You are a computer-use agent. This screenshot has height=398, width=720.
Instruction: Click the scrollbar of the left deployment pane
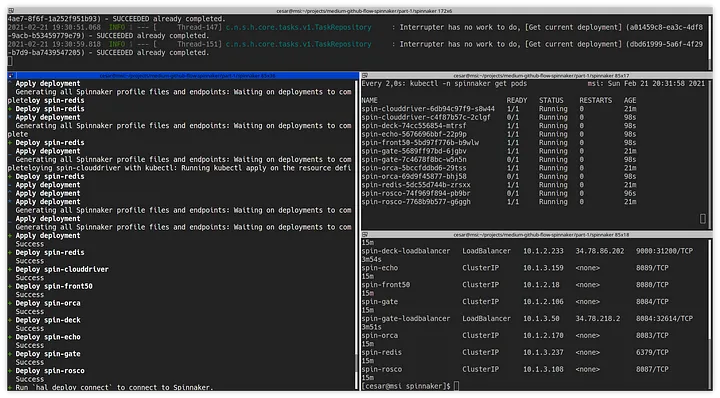click(x=356, y=235)
